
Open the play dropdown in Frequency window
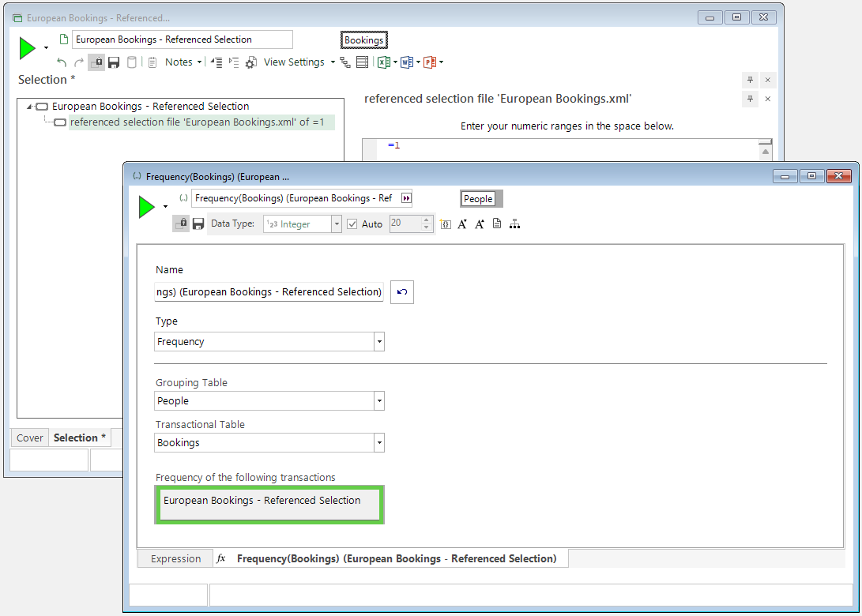pos(165,207)
